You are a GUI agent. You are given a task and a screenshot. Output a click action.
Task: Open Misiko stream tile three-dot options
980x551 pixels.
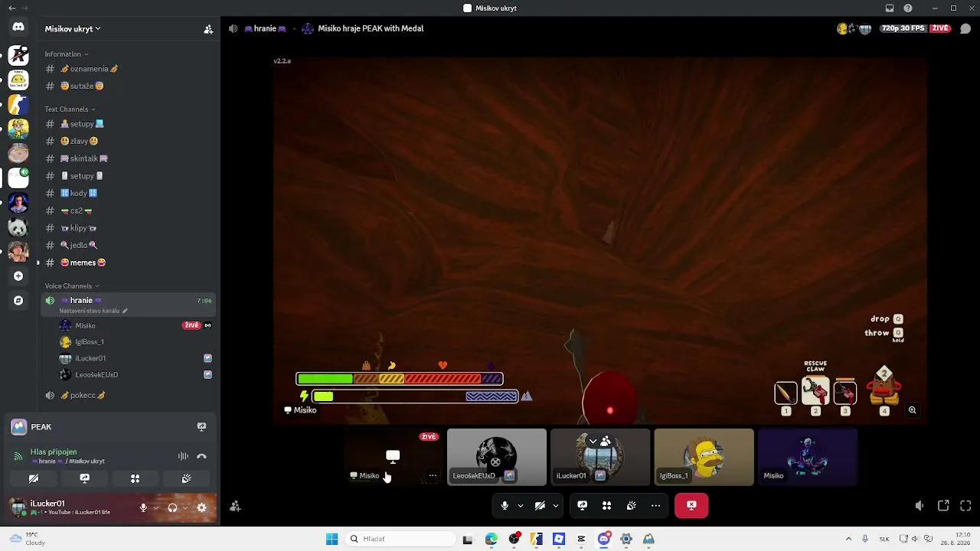pos(433,475)
